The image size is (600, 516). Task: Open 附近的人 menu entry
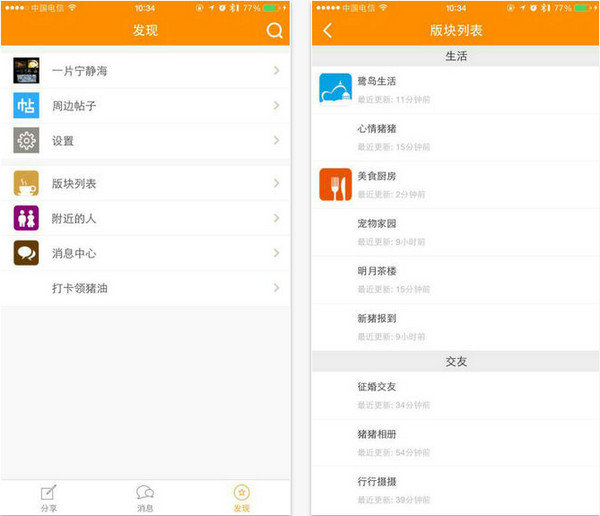coord(145,218)
